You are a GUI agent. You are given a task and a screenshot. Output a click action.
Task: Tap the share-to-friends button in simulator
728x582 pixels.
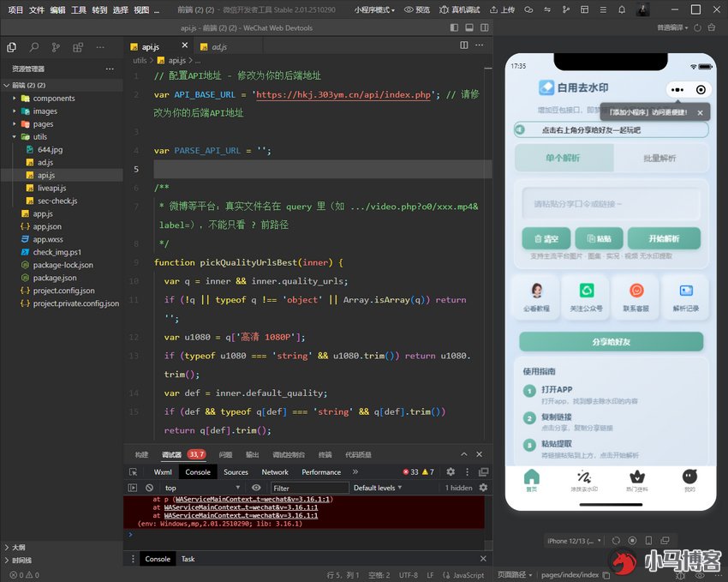[x=611, y=342]
